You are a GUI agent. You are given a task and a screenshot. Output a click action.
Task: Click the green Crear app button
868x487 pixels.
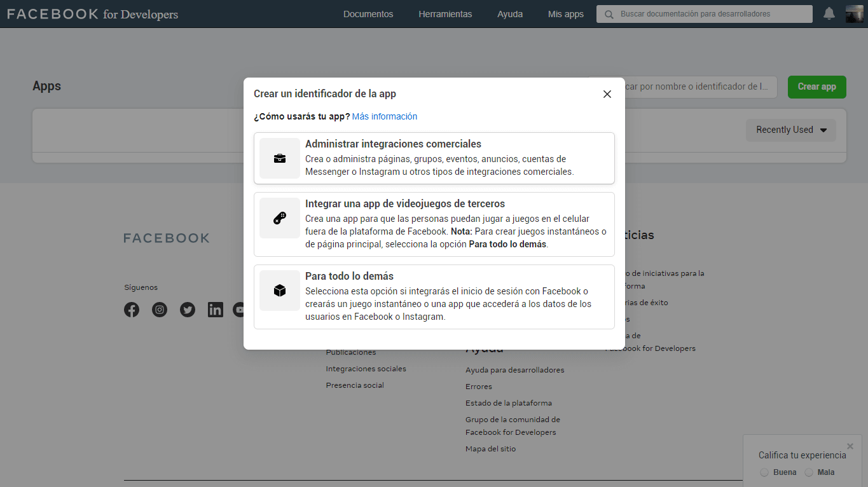(x=817, y=87)
